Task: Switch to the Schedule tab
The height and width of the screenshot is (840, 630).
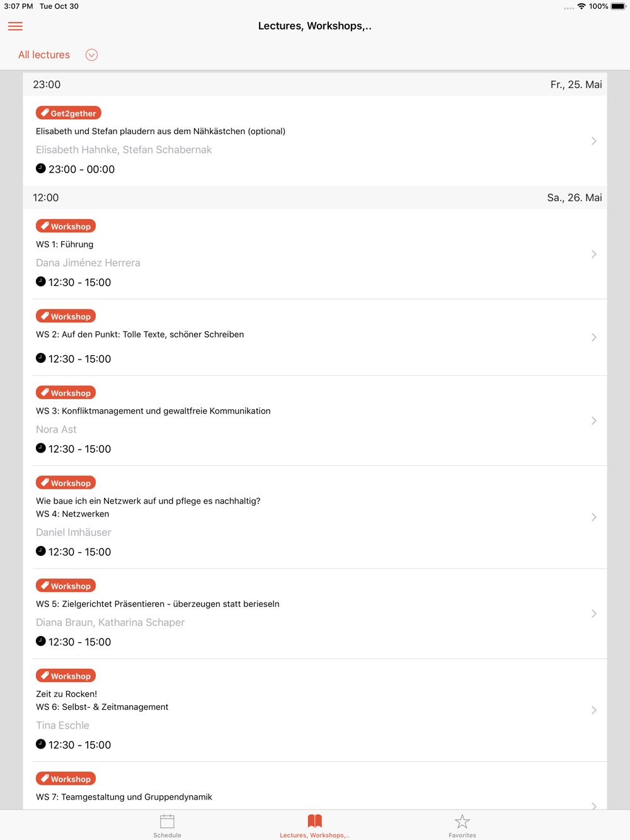Action: pyautogui.click(x=167, y=826)
